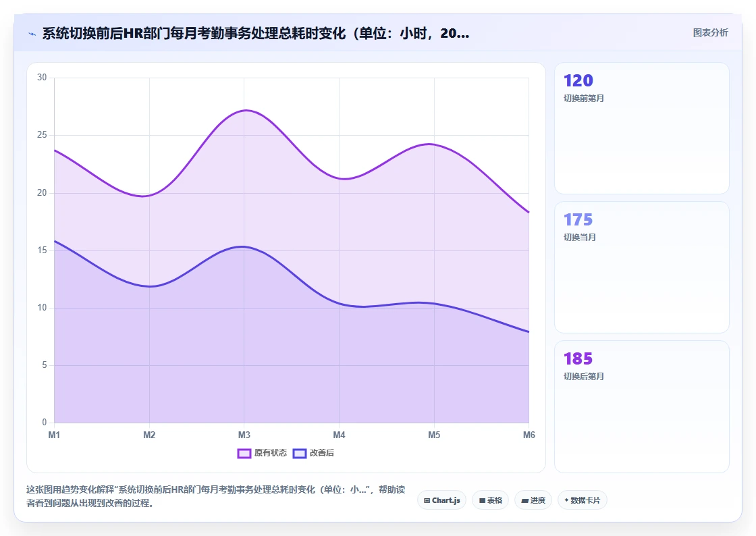Screen dimensions: 756x536
Task: Open the 175 切换当月 card
Action: point(642,267)
